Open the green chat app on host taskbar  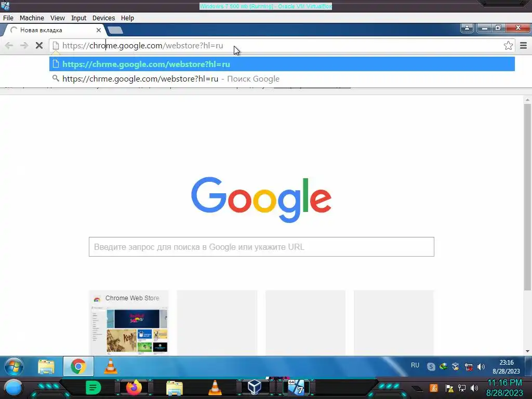point(94,388)
